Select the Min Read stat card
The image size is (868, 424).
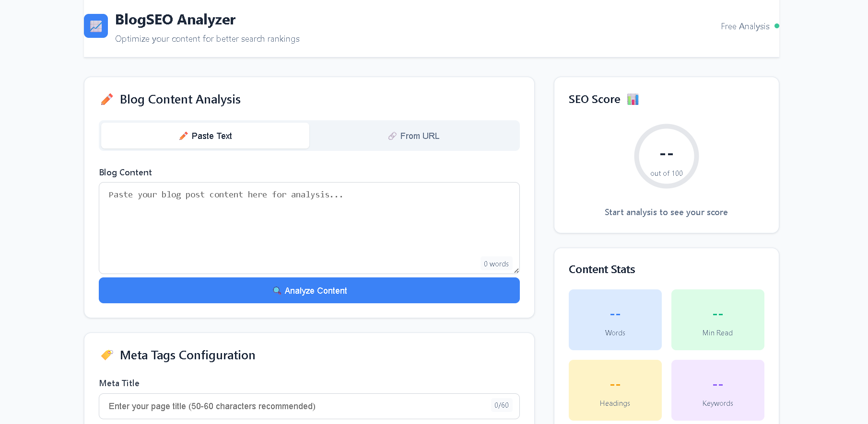[x=717, y=320]
